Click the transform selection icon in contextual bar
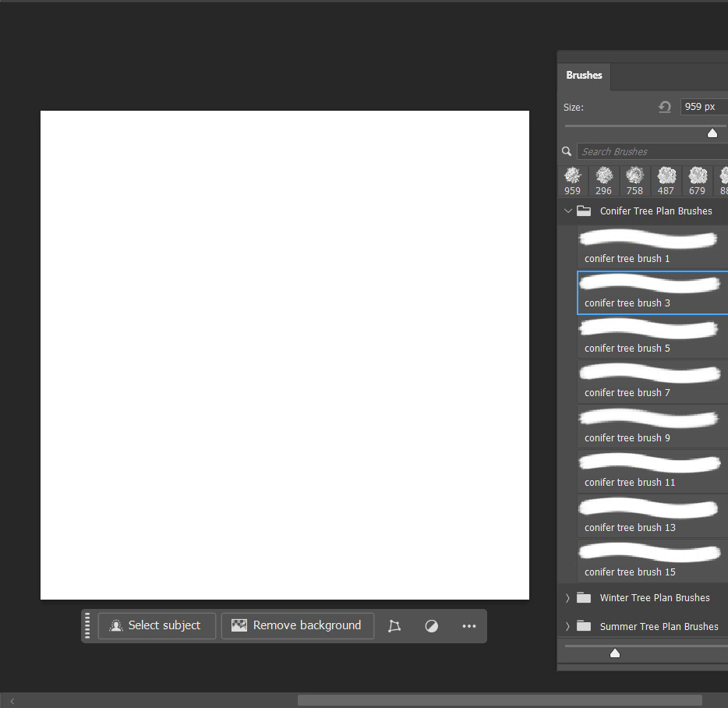 point(394,626)
